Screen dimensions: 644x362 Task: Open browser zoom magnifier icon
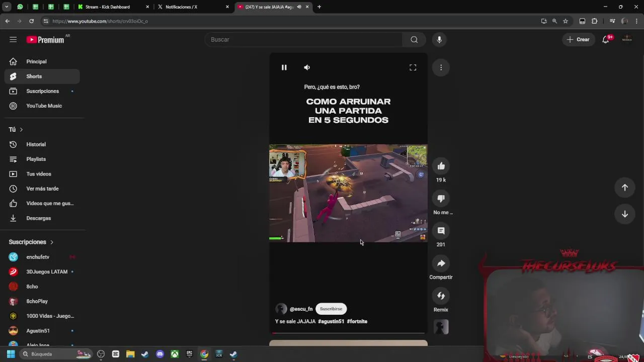(554, 21)
